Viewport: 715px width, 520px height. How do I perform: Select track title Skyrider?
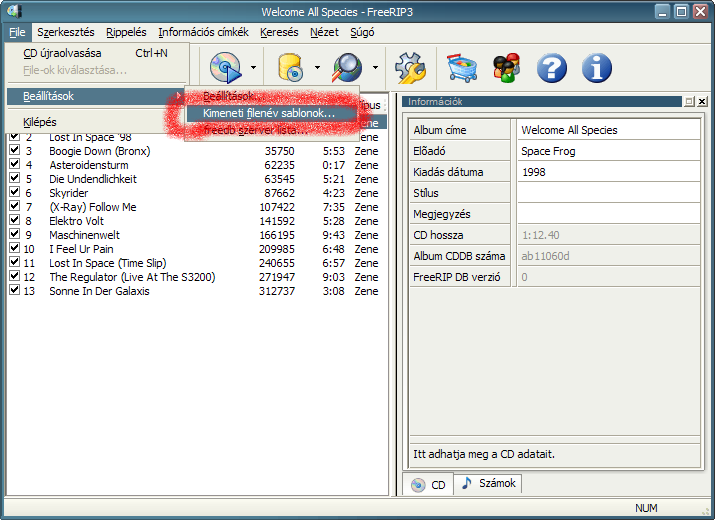(x=69, y=193)
